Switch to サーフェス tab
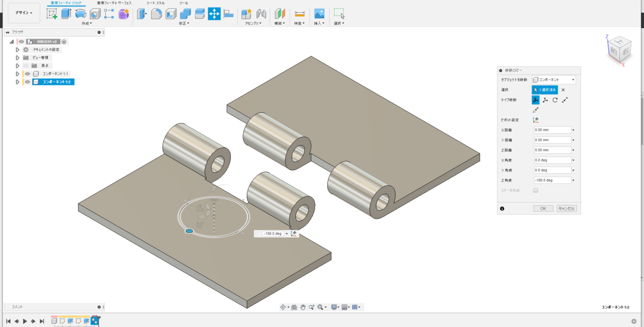Image resolution: width=644 pixels, height=327 pixels. click(114, 3)
